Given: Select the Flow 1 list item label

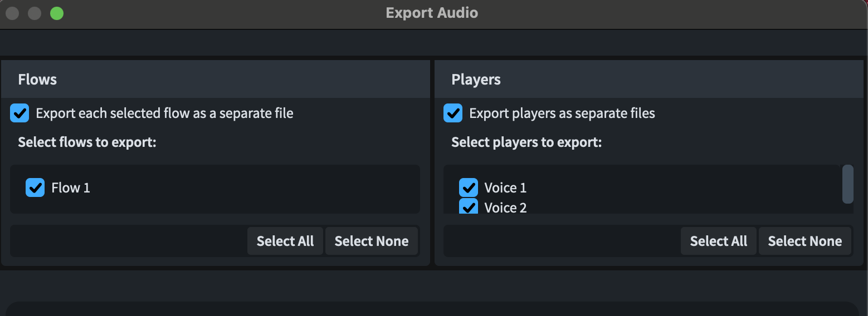Looking at the screenshot, I should point(71,187).
